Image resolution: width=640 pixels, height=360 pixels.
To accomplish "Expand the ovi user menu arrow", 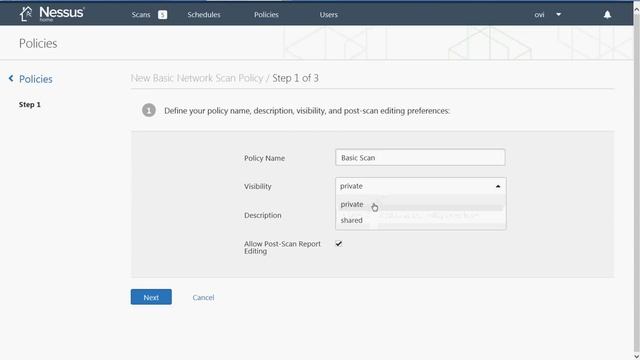I will coord(559,14).
